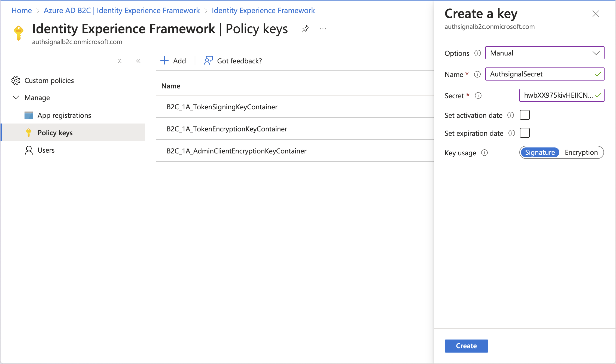Enable the Set activation date checkbox

(x=525, y=115)
